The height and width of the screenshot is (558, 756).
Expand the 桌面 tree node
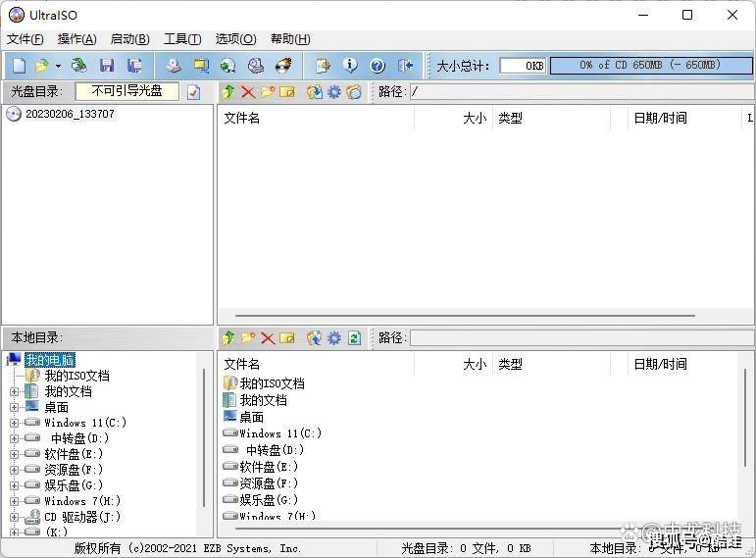pos(14,408)
